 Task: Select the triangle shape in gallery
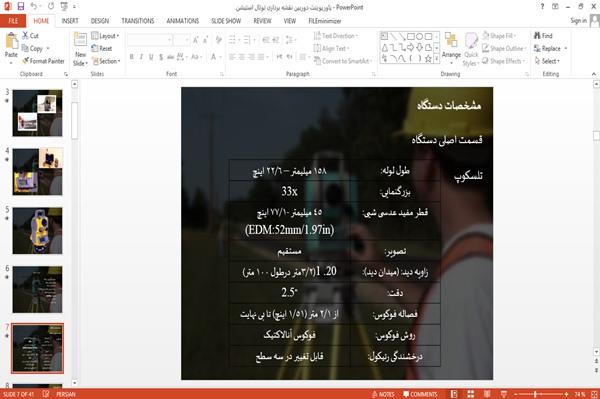(385, 47)
